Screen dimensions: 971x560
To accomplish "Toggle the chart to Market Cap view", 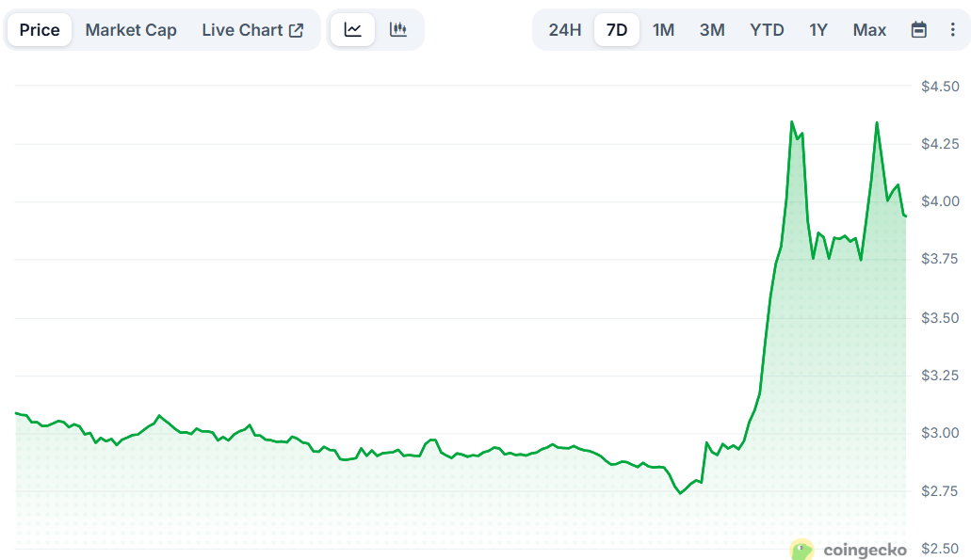I will (x=131, y=29).
